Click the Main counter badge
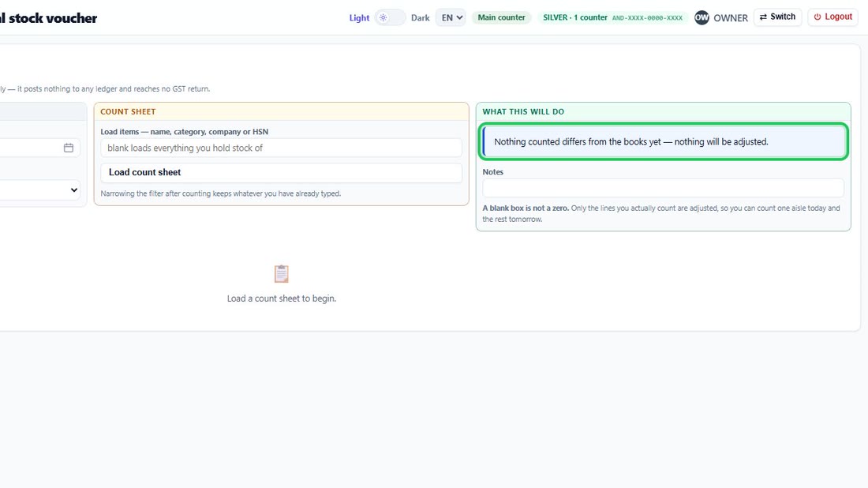The height and width of the screenshot is (488, 868). (502, 17)
